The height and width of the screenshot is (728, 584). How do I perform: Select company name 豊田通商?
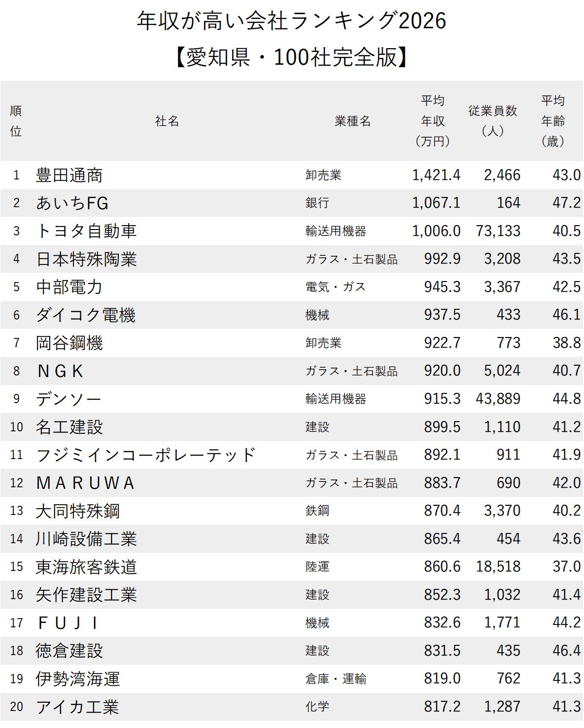tap(69, 175)
